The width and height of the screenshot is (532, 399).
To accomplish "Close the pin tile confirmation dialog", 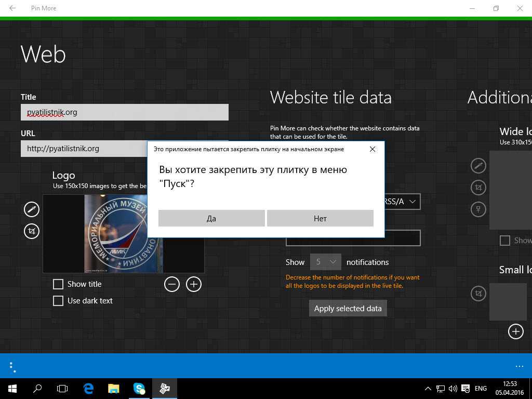I will pyautogui.click(x=373, y=149).
